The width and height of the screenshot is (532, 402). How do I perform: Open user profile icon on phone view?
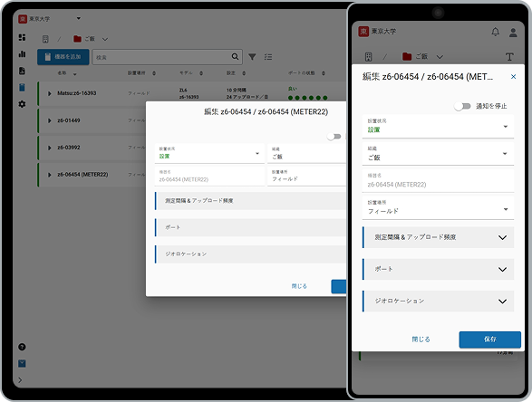513,33
